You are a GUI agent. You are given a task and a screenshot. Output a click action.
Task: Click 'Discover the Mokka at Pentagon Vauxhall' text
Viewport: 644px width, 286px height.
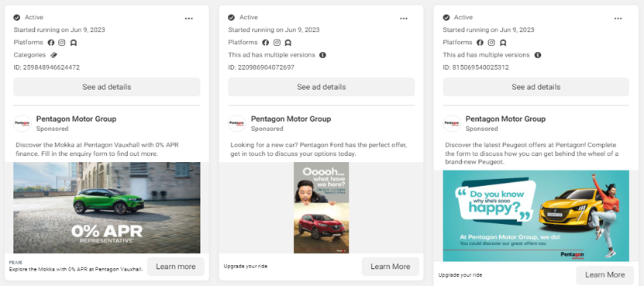click(x=98, y=149)
